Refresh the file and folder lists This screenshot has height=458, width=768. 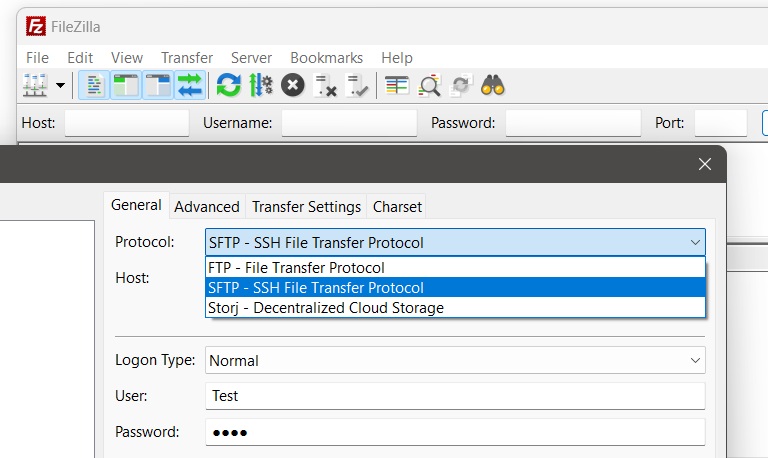229,86
